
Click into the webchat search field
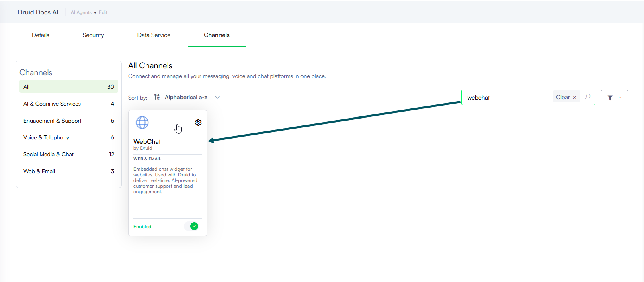click(x=507, y=98)
